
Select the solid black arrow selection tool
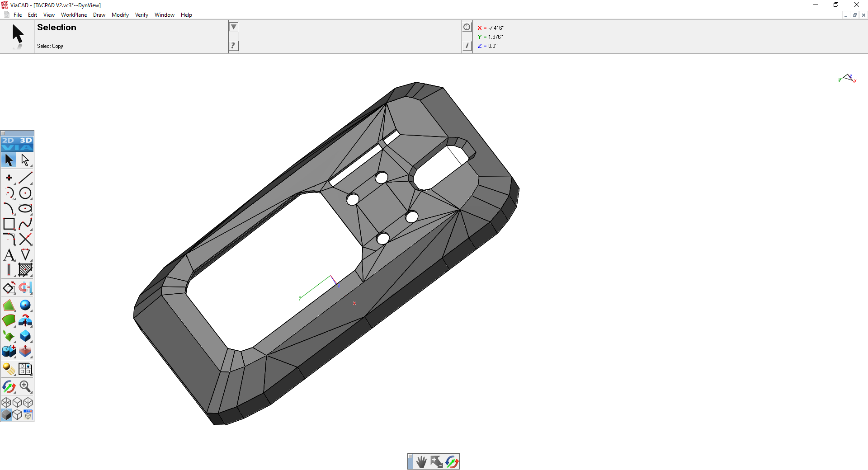[9, 160]
